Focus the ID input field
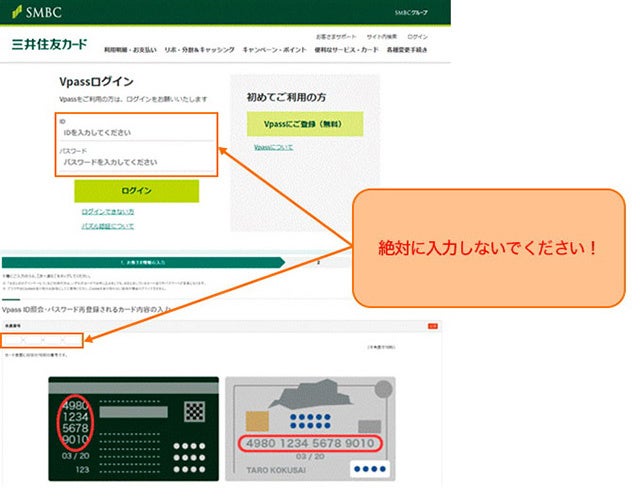Viewport: 640px width, 504px height. (x=137, y=133)
